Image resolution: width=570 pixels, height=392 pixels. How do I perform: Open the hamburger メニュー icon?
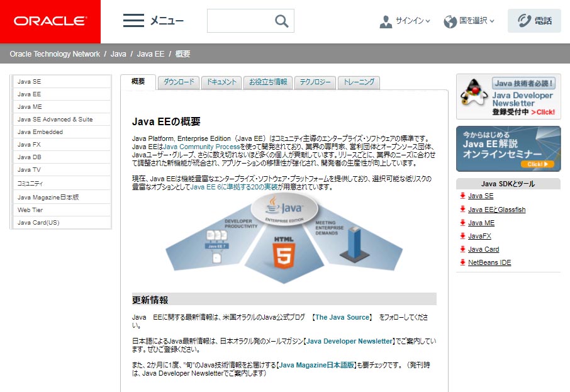[x=133, y=20]
